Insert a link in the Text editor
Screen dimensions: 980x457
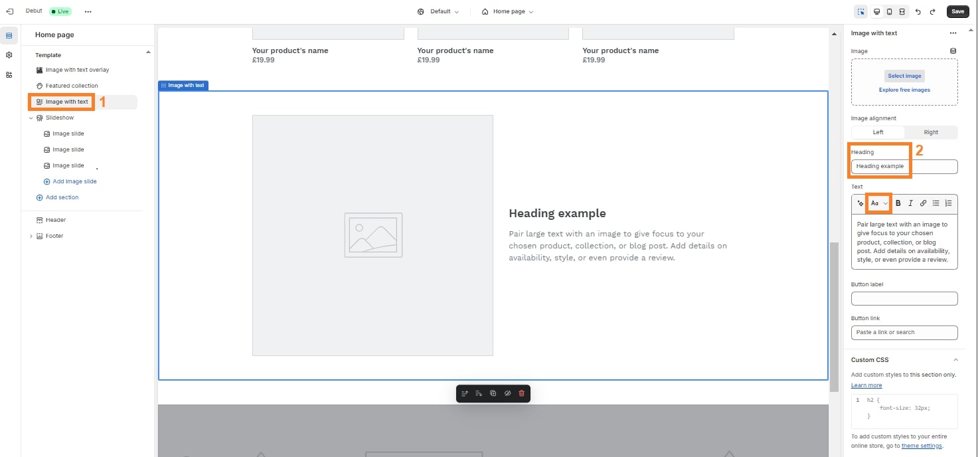click(x=923, y=203)
